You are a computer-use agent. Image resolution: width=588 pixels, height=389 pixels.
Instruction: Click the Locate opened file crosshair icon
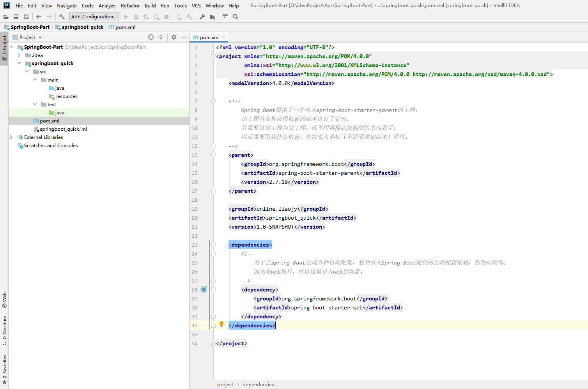[x=151, y=37]
